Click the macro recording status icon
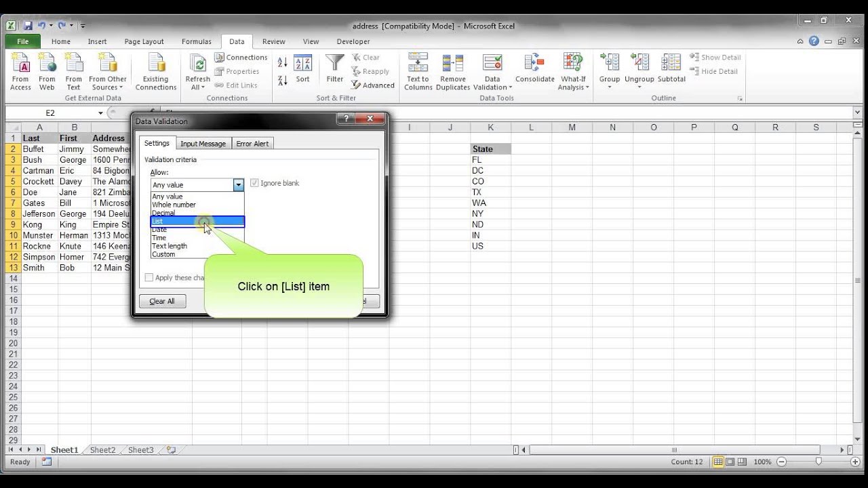 click(47, 462)
